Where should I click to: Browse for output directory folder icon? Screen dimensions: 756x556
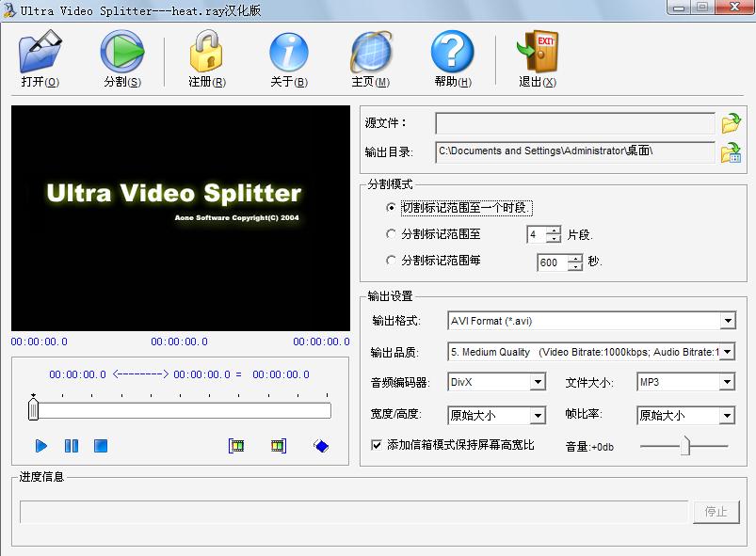[x=731, y=152]
